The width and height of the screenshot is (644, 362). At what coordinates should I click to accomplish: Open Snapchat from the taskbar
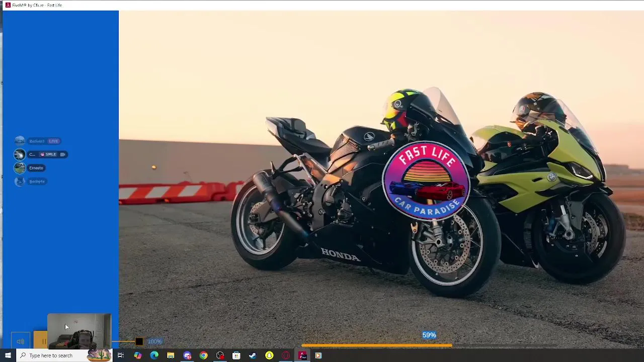click(x=269, y=355)
